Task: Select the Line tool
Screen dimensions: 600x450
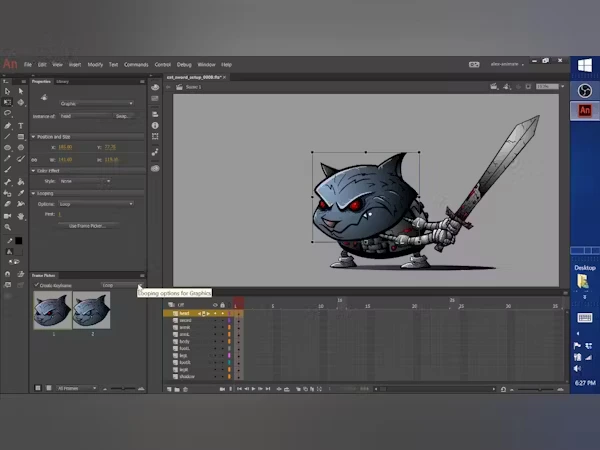Action: 7,137
